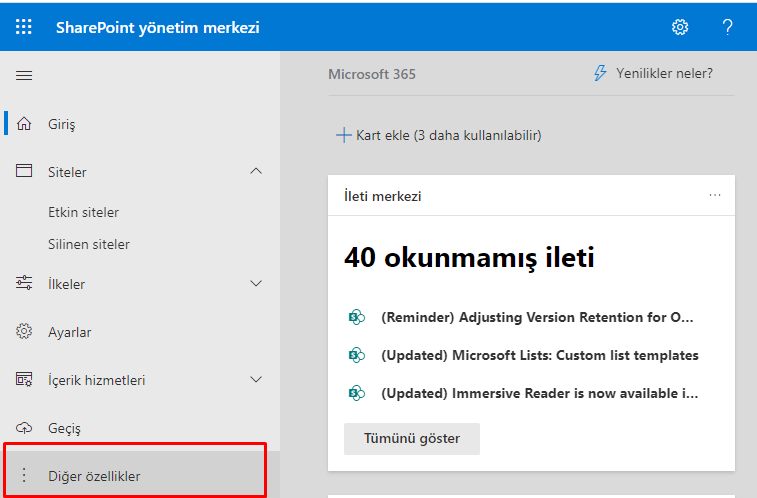Open Silinen siteler page
The height and width of the screenshot is (498, 757).
pos(89,244)
